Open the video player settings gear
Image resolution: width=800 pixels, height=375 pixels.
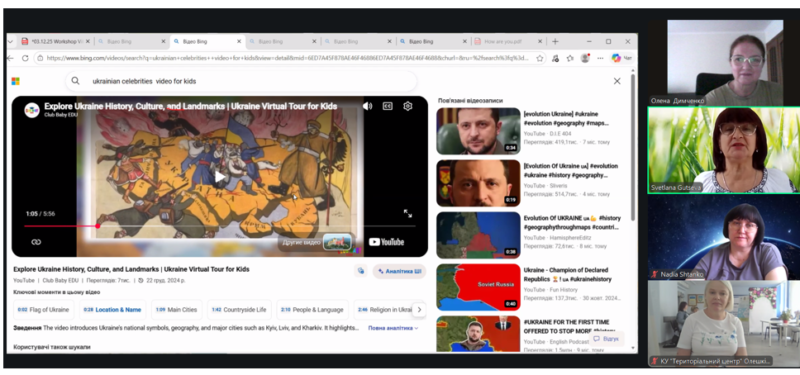pos(408,106)
